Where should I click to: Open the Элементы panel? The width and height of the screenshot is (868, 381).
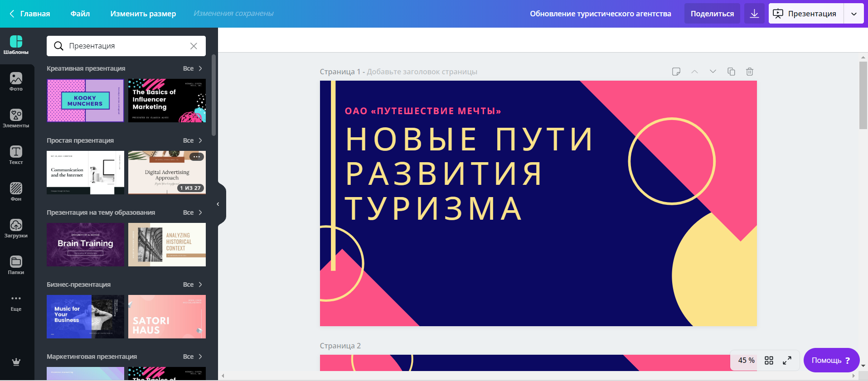pos(16,118)
